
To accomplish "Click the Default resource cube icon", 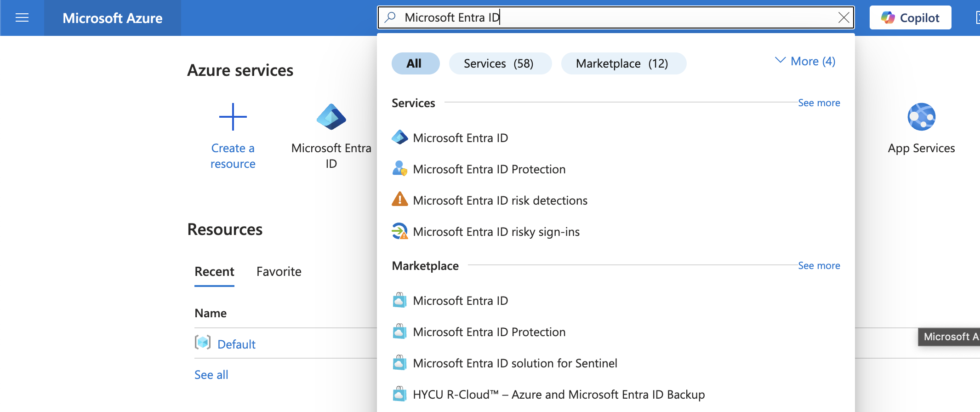I will 203,343.
